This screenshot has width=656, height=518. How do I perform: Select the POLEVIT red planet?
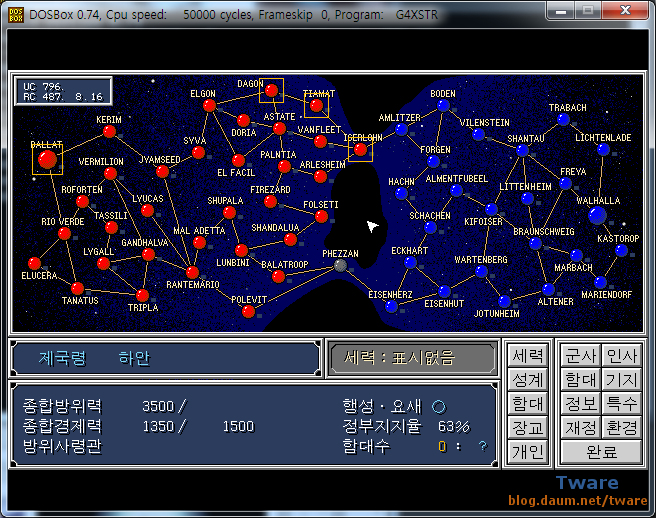pyautogui.click(x=248, y=311)
